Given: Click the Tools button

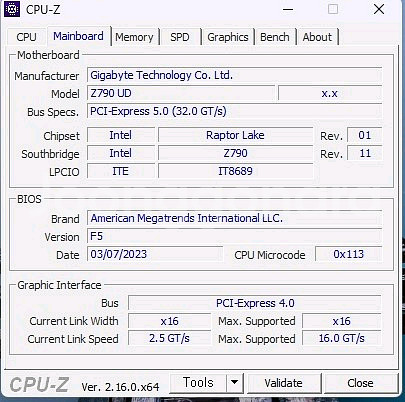Looking at the screenshot, I should (x=198, y=383).
